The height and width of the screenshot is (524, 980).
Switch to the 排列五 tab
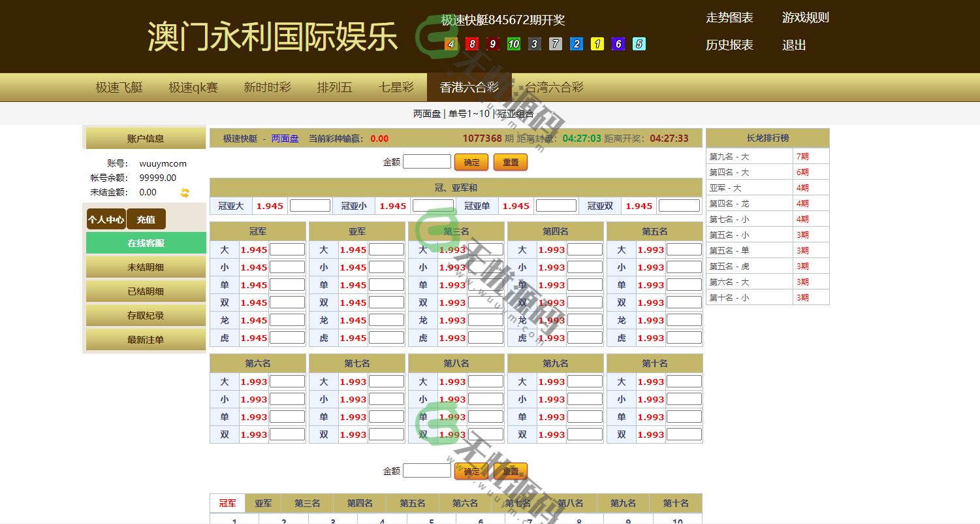pos(334,87)
